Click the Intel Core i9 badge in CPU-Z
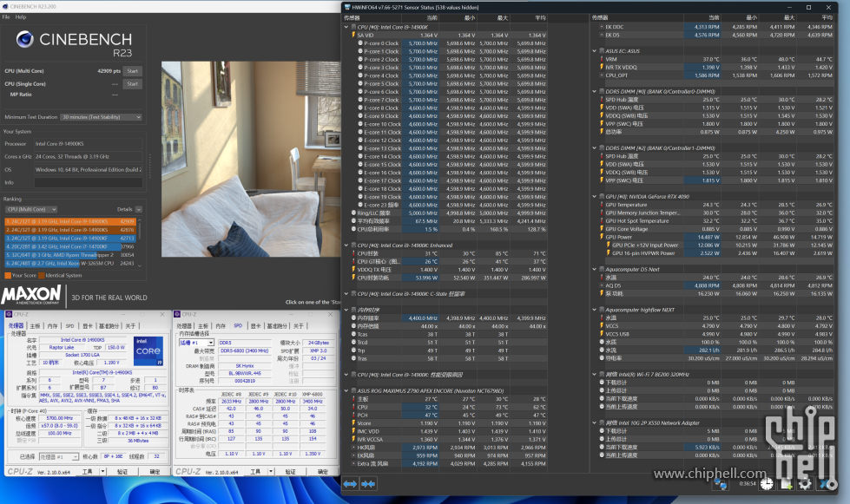 coord(148,350)
